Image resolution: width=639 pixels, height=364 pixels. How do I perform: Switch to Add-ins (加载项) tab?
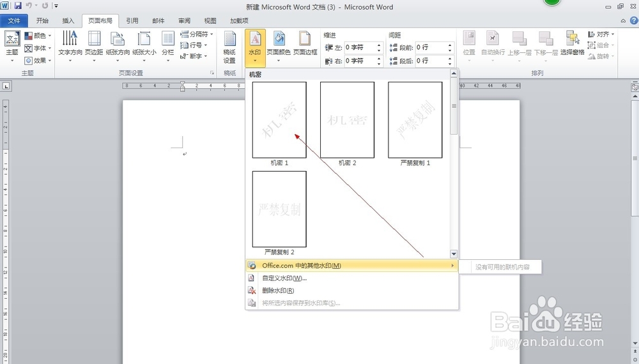(239, 21)
